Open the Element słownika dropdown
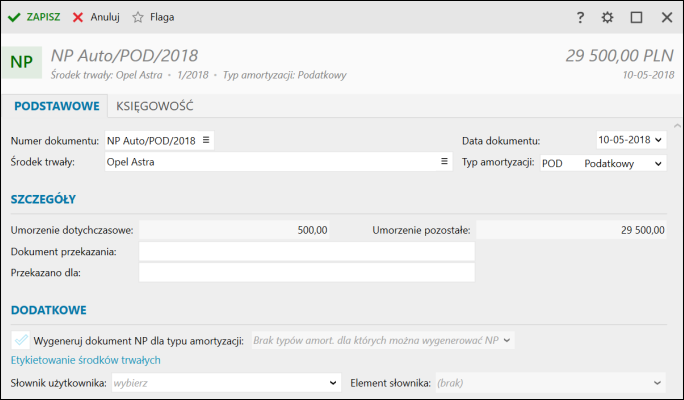This screenshot has width=684, height=400. (x=657, y=383)
